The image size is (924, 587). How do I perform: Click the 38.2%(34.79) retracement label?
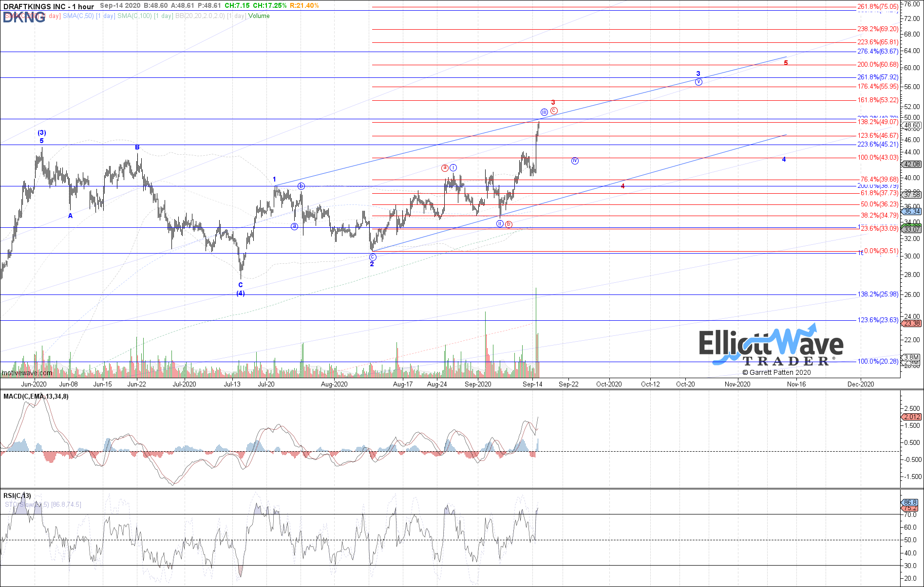[x=879, y=216]
